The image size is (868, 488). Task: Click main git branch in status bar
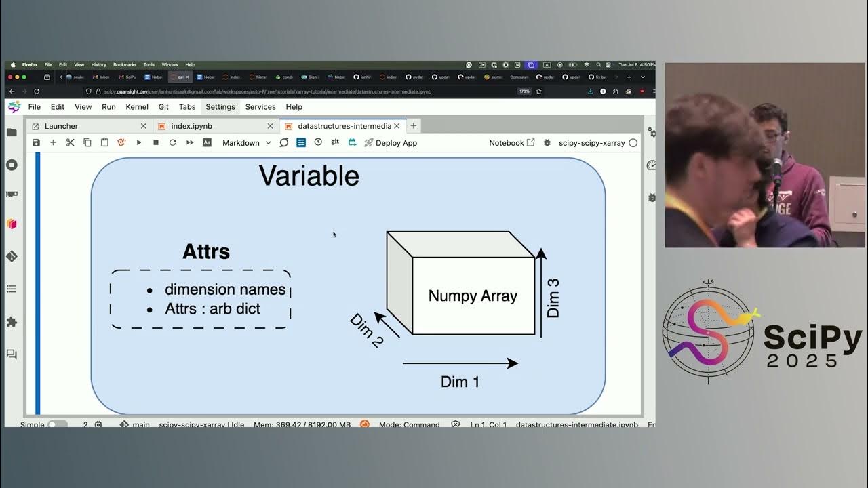[135, 424]
